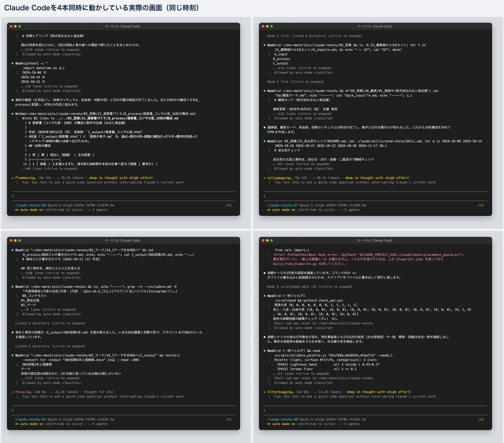Click '5 agents' in claude-renshu-80 status line
Screen dimensions: 504x443
coord(352,424)
